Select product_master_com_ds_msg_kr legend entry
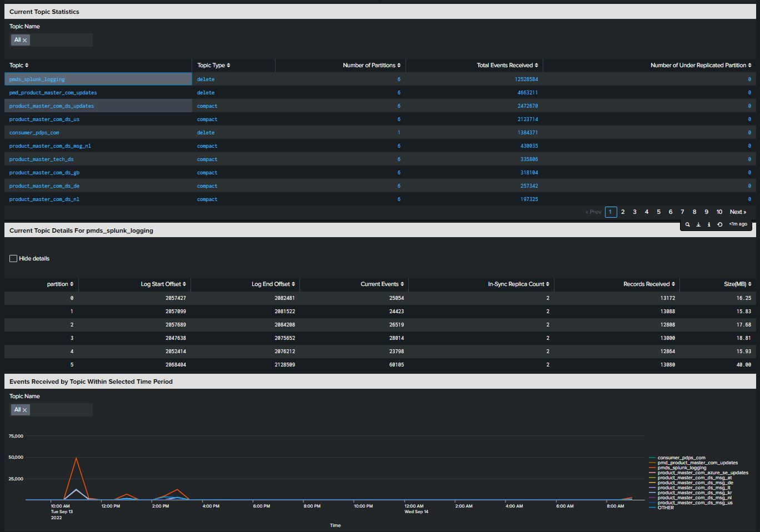 point(694,493)
